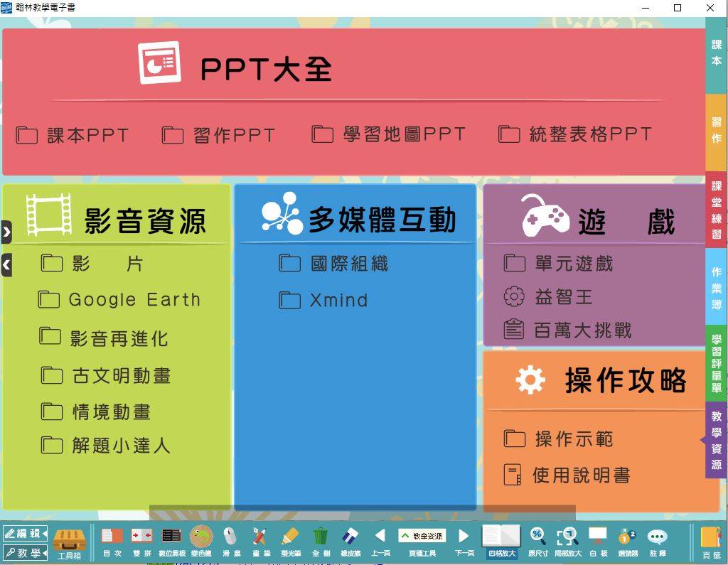Open the Xmind folder

click(x=323, y=300)
